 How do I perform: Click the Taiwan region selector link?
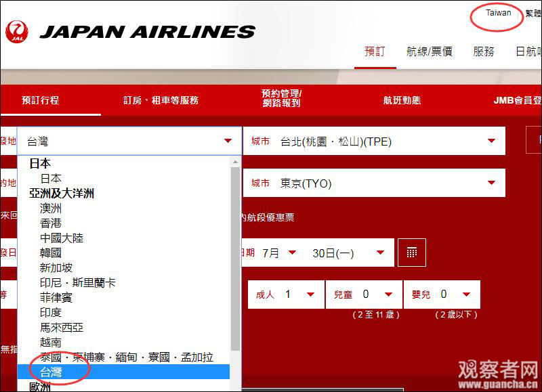pos(498,13)
